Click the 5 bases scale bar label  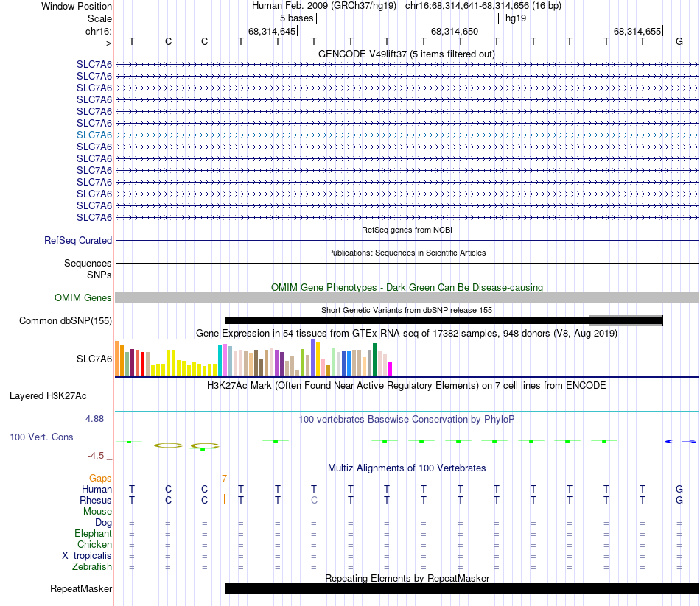tap(296, 18)
